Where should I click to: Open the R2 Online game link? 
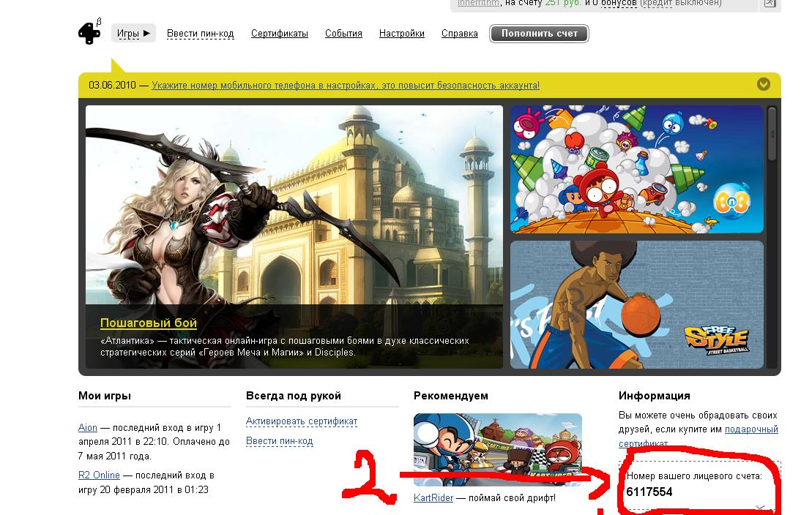click(99, 475)
